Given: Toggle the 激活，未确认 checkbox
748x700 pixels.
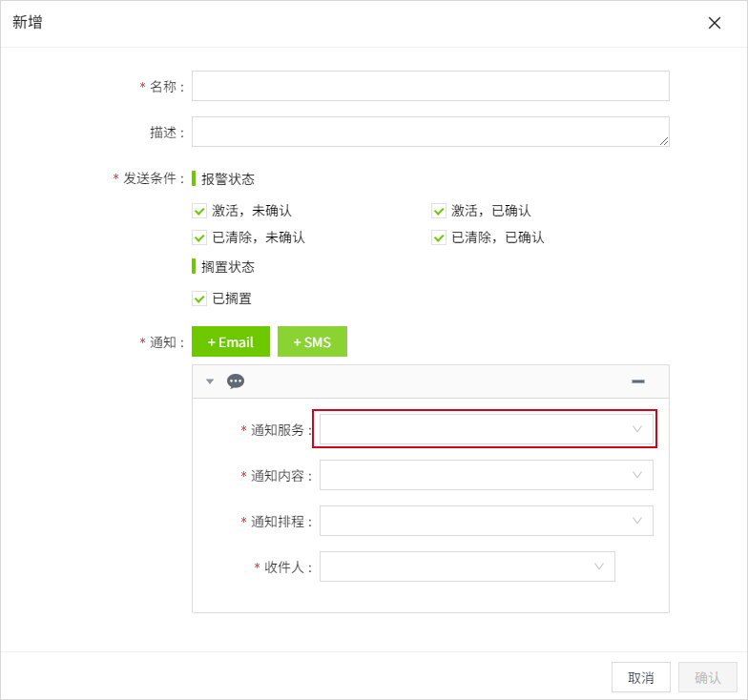Looking at the screenshot, I should pos(199,211).
